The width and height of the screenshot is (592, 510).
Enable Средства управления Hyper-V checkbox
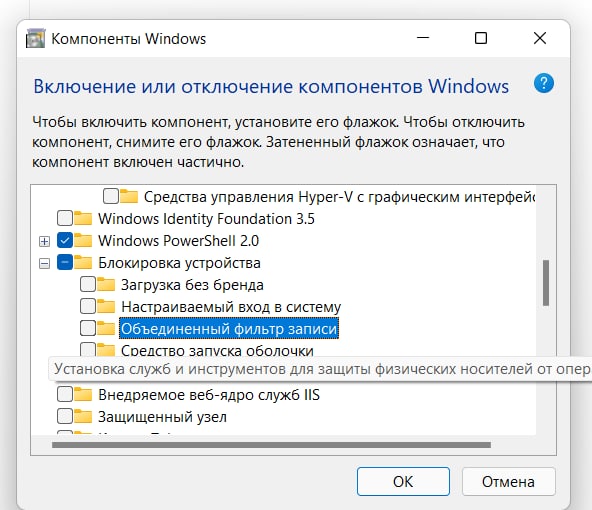[111, 196]
